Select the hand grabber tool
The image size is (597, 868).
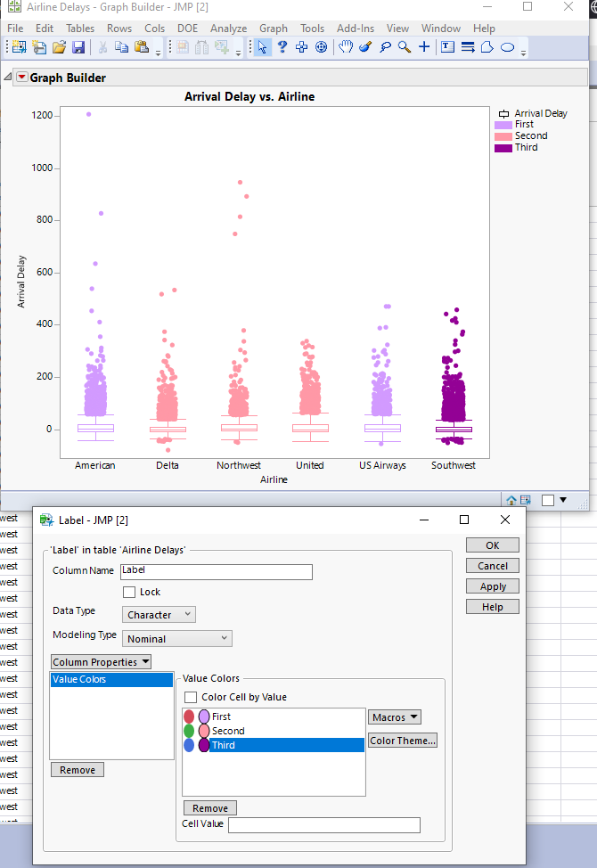coord(346,47)
